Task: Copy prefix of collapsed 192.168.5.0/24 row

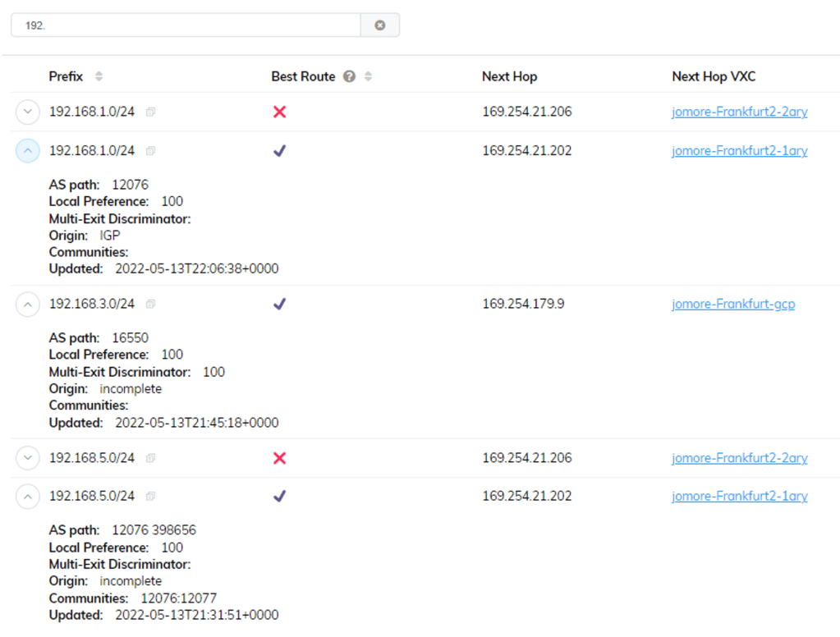Action: pyautogui.click(x=150, y=458)
